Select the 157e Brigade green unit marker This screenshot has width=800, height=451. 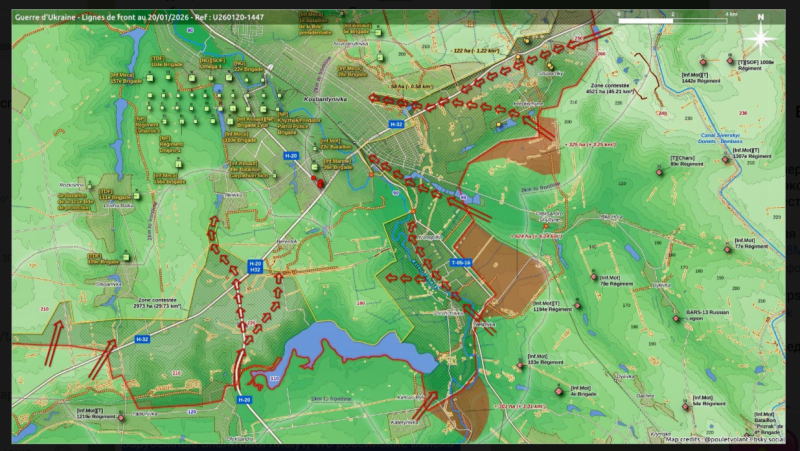150,78
